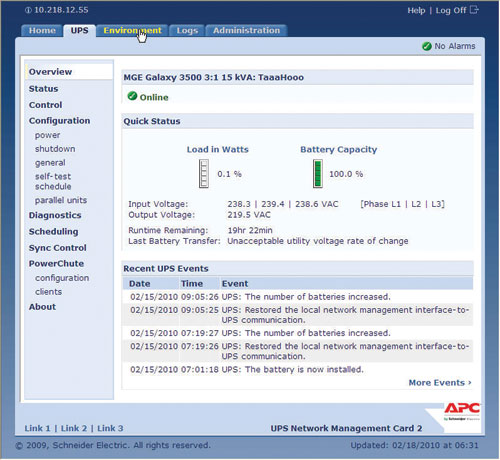Click the 07:19:27 batteries increased event

pos(297,333)
